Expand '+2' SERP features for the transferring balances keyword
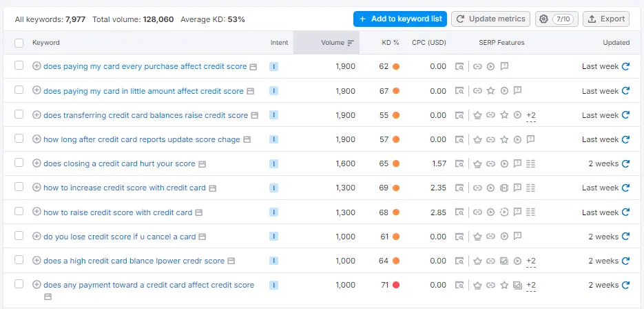The image size is (644, 309). coord(530,116)
